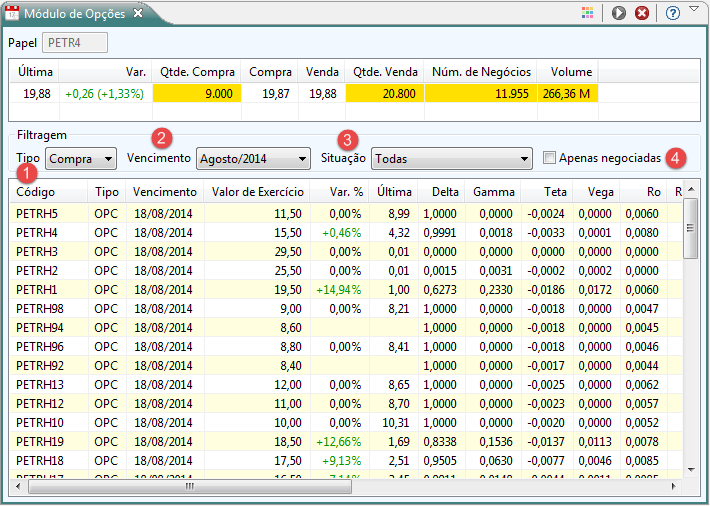Screen dimensions: 710x506
Task: Click the scroll down arrow of table
Action: point(691,470)
